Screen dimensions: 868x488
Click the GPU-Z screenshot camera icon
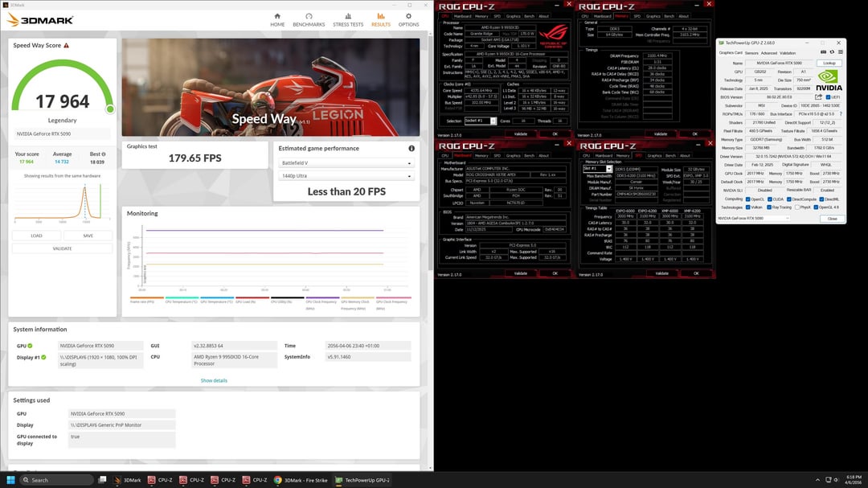[822, 51]
